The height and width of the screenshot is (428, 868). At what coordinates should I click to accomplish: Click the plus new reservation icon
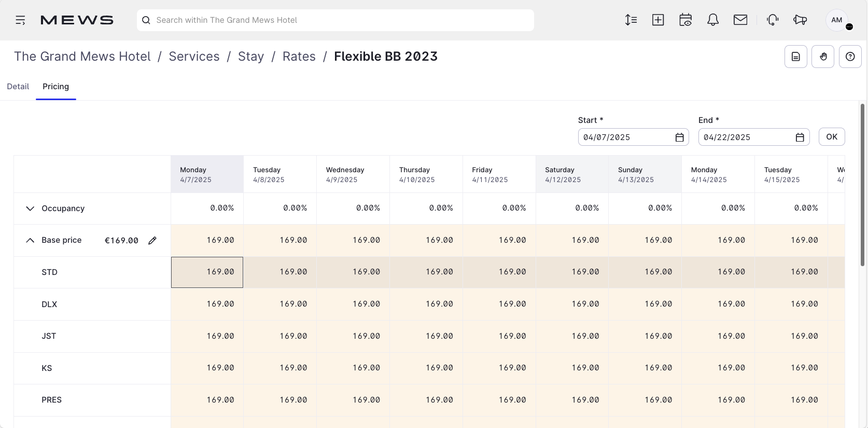coord(658,20)
